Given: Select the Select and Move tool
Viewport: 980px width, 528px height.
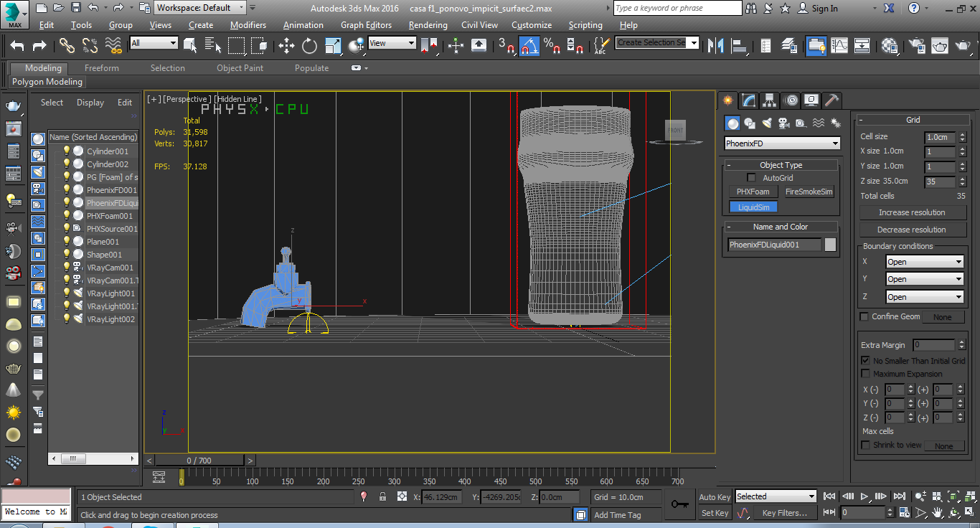Looking at the screenshot, I should [286, 46].
